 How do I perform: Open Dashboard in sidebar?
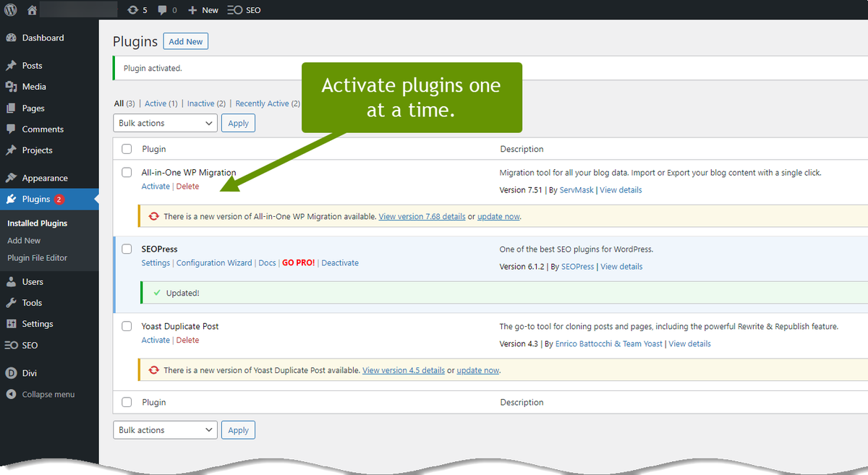[43, 38]
